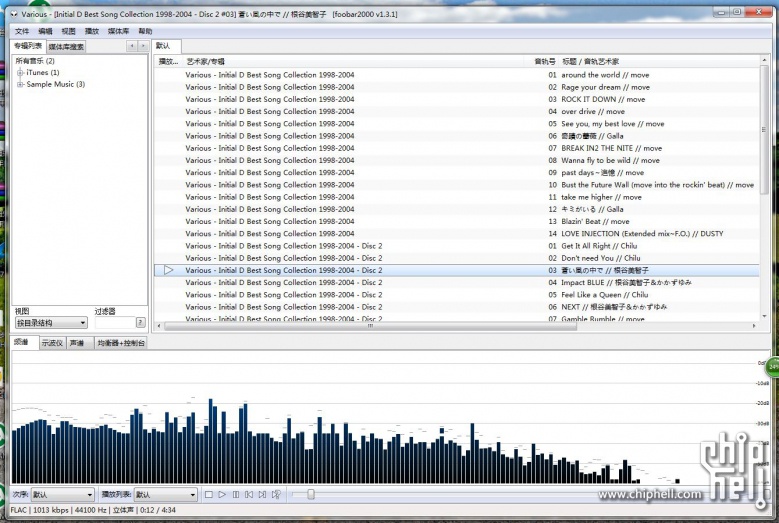This screenshot has height=523, width=779.
Task: Select track 'LOVE INJECTION (Extended mix~F.O.) // DUSTY'
Action: 457,233
